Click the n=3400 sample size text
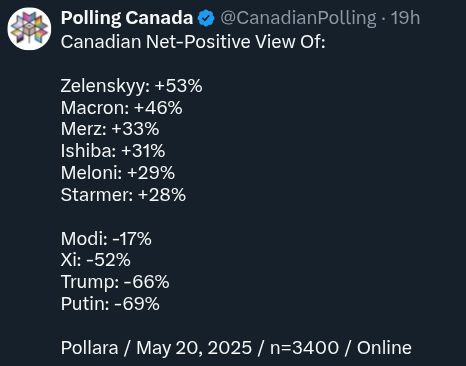The height and width of the screenshot is (366, 466). pos(304,348)
